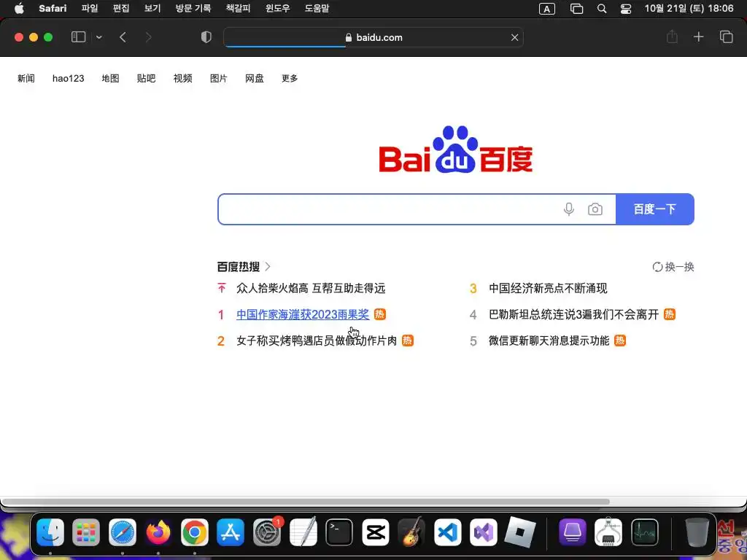Click the date and time in the menu bar
Viewport: 747px width, 560px height.
tap(689, 8)
